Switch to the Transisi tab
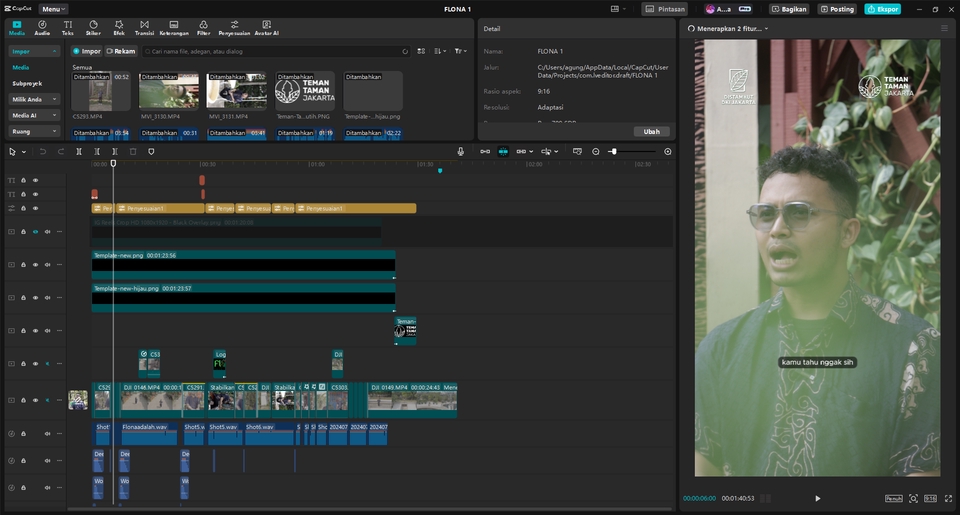 coord(144,28)
